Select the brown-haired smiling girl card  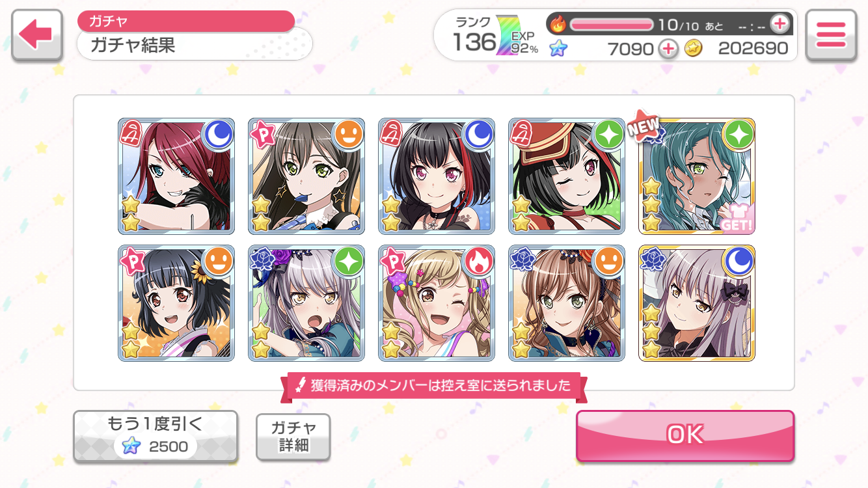click(x=567, y=303)
